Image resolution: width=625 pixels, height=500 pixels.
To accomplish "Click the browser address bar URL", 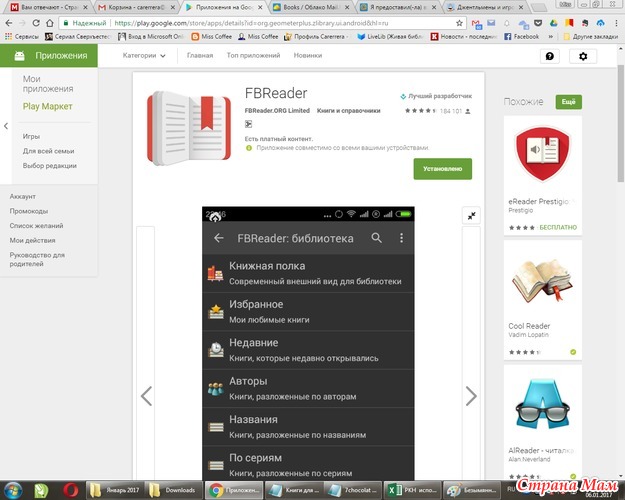I will [x=251, y=23].
